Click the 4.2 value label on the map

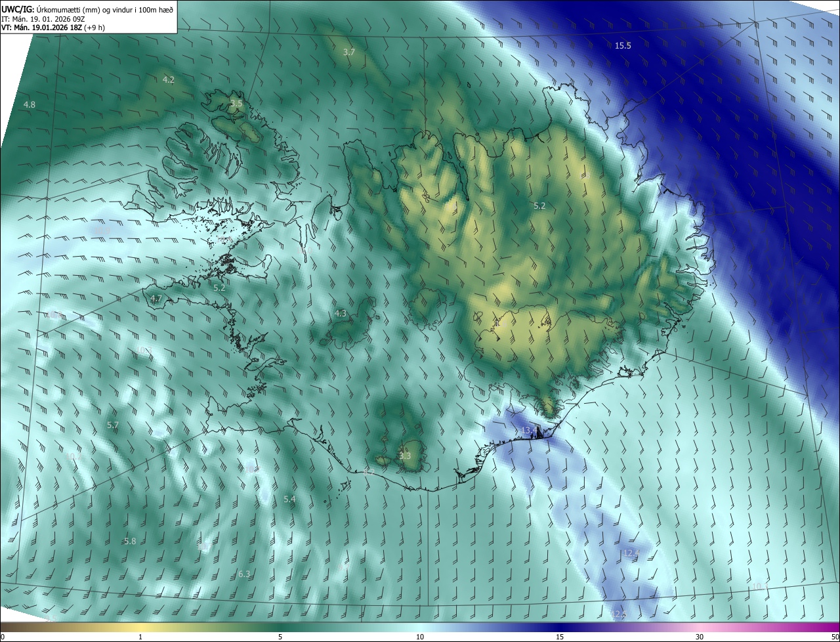(169, 79)
